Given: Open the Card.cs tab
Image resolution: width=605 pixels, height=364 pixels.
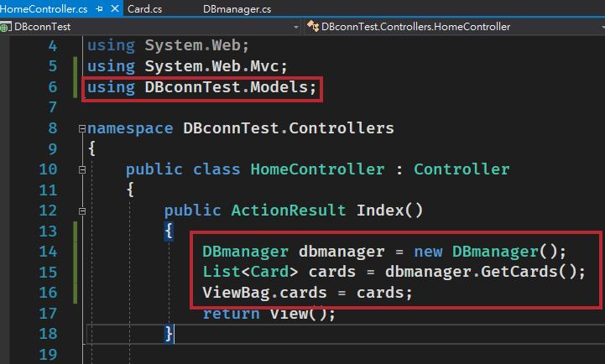Looking at the screenshot, I should point(144,9).
